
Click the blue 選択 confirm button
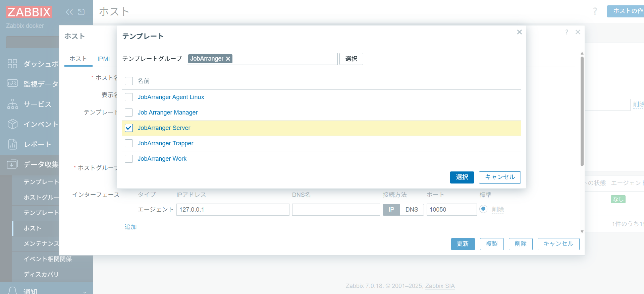[462, 177]
